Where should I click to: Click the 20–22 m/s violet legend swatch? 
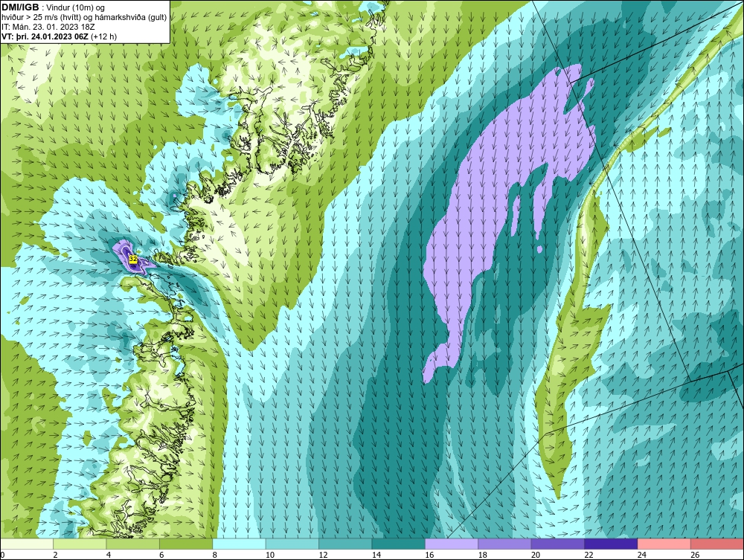pos(558,544)
